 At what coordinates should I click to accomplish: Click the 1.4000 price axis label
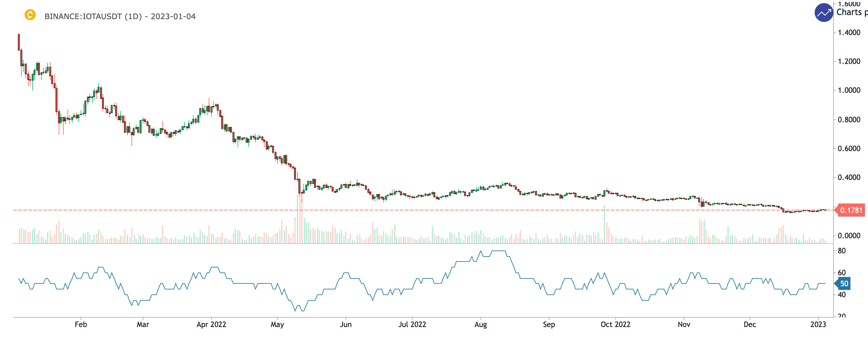849,33
